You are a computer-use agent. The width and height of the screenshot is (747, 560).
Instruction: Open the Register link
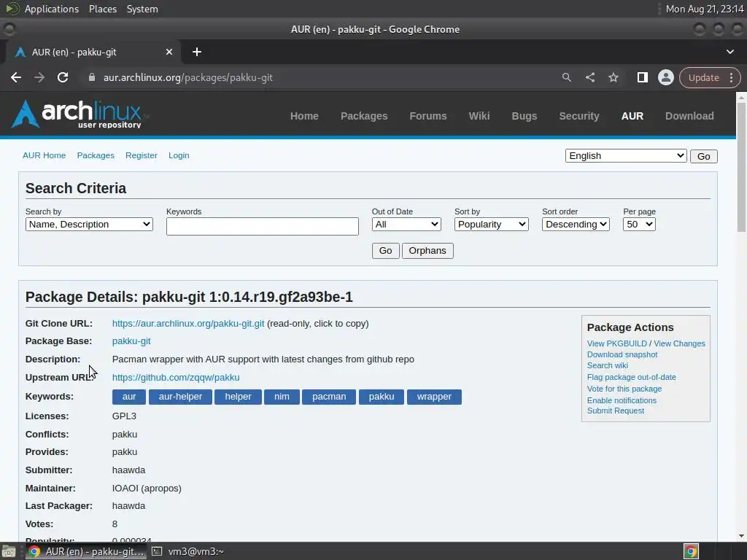(x=141, y=155)
